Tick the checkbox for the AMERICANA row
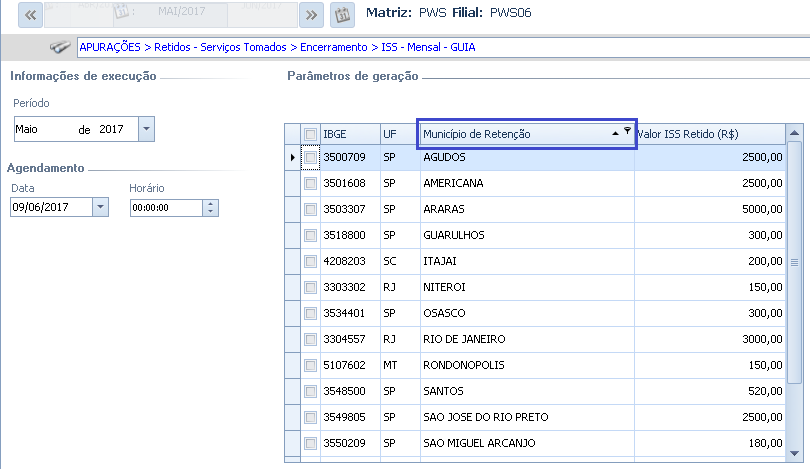Image resolution: width=810 pixels, height=469 pixels. [311, 184]
